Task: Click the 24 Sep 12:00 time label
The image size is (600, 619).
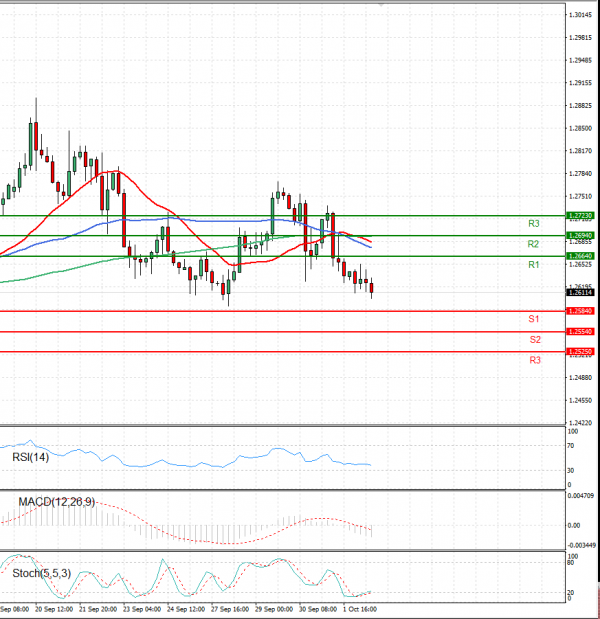Action: coord(186,609)
